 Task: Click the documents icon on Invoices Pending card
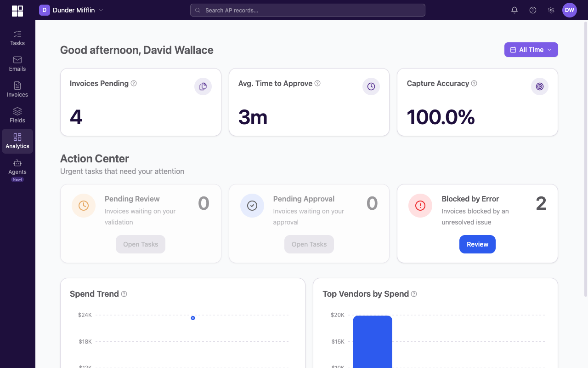tap(203, 86)
